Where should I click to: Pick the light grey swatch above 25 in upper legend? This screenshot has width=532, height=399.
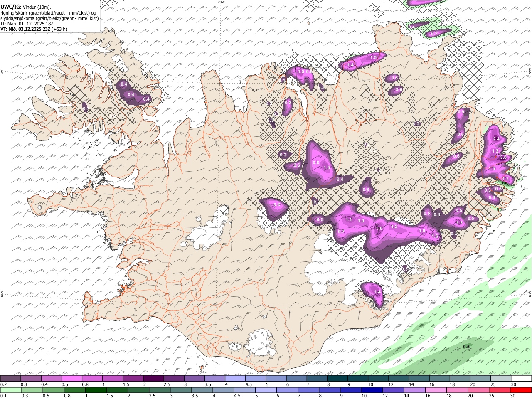point(500,379)
